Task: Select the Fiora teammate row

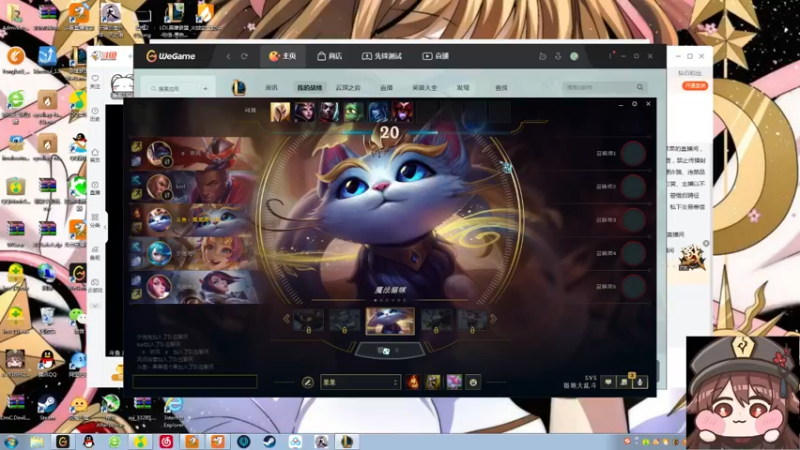Action: (x=194, y=287)
